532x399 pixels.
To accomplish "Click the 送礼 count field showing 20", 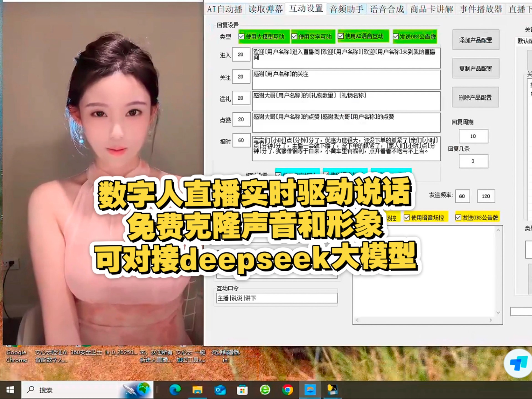I will (241, 98).
